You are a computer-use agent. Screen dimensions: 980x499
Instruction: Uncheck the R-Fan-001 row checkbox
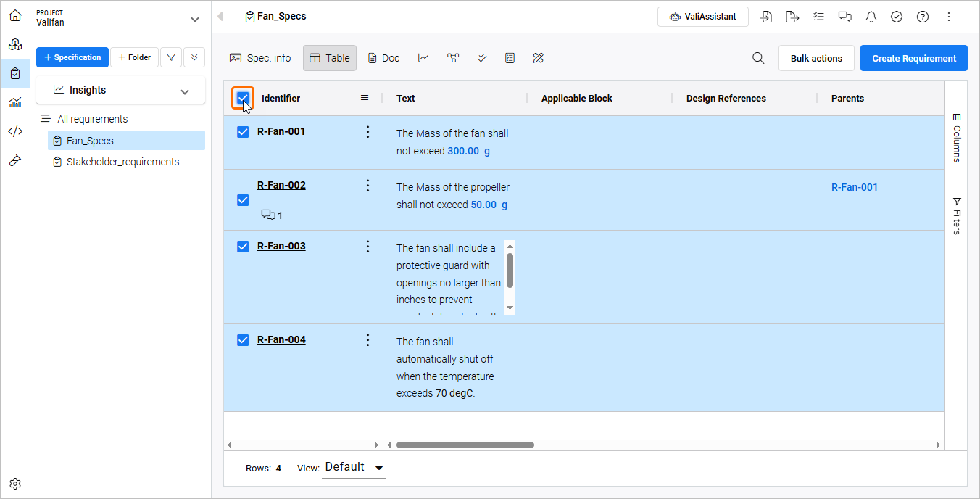tap(244, 132)
